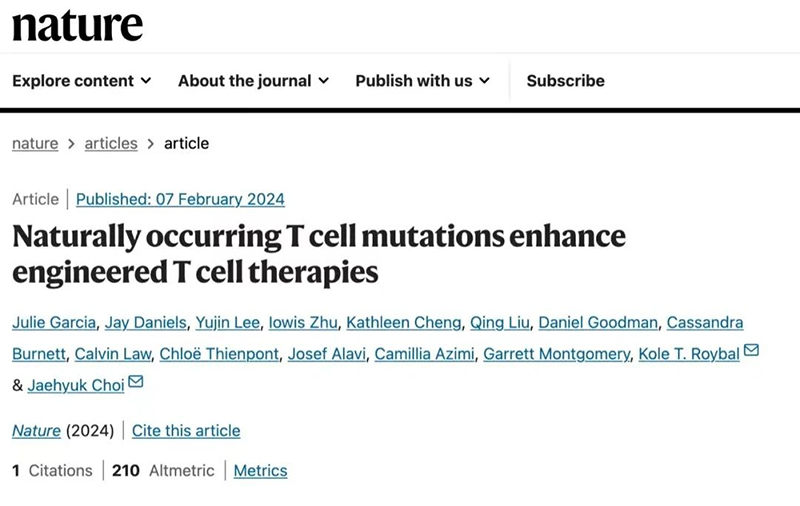Click Published: 07 February 2024 link
Image resolution: width=800 pixels, height=506 pixels.
[180, 199]
